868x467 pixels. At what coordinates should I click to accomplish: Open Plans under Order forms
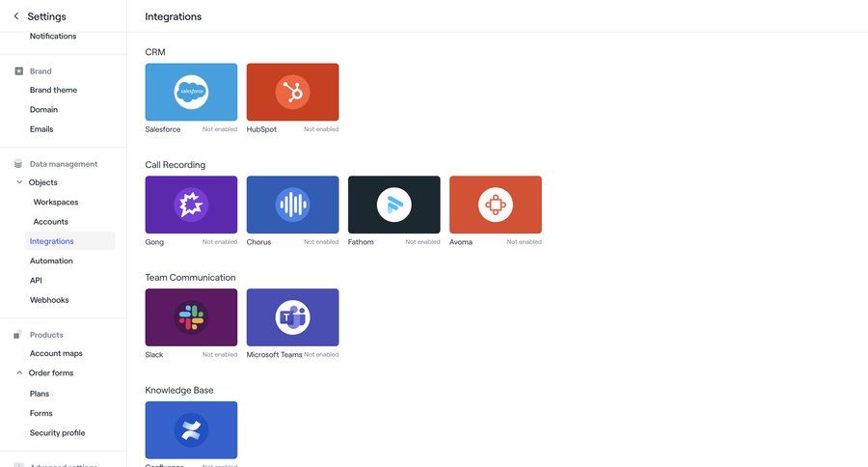(x=40, y=394)
